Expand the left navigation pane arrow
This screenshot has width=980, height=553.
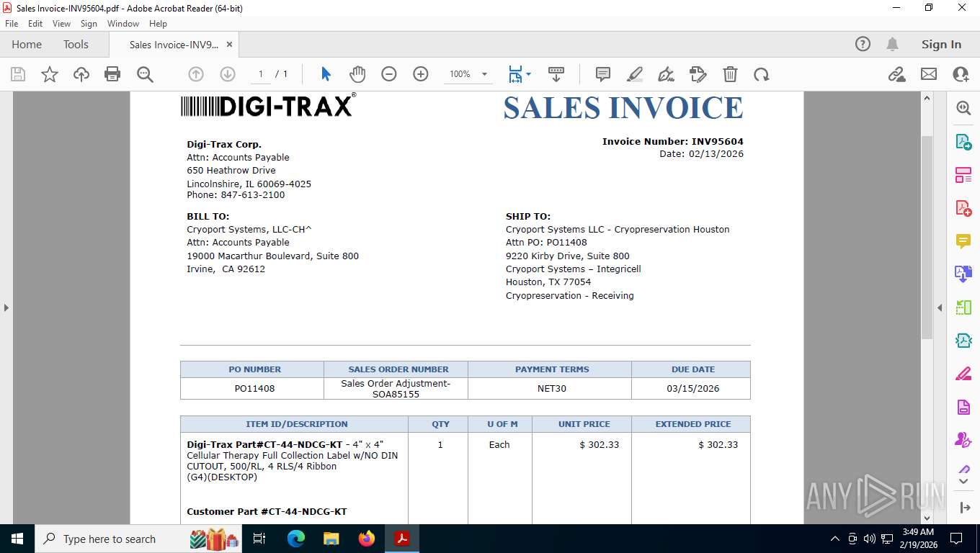tap(6, 308)
